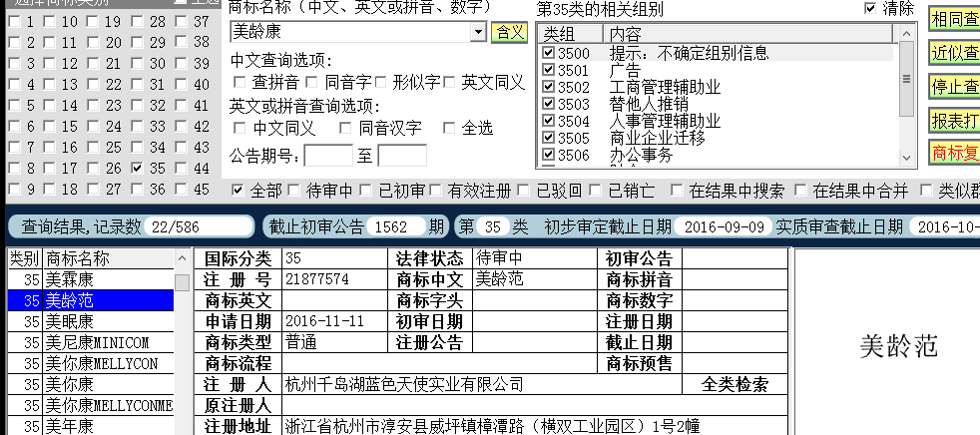Viewport: 980px width, 435px height.
Task: Tick the 中文同义 checkbox
Action: point(239,128)
